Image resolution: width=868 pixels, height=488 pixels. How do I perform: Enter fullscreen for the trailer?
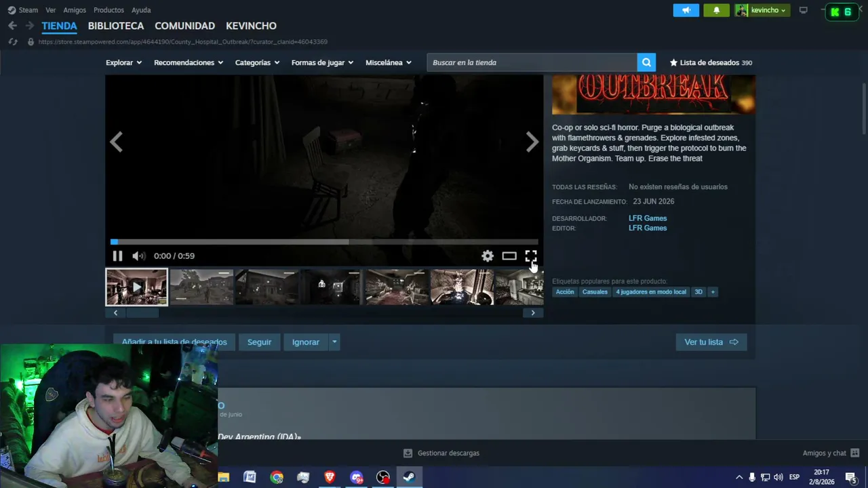click(531, 256)
